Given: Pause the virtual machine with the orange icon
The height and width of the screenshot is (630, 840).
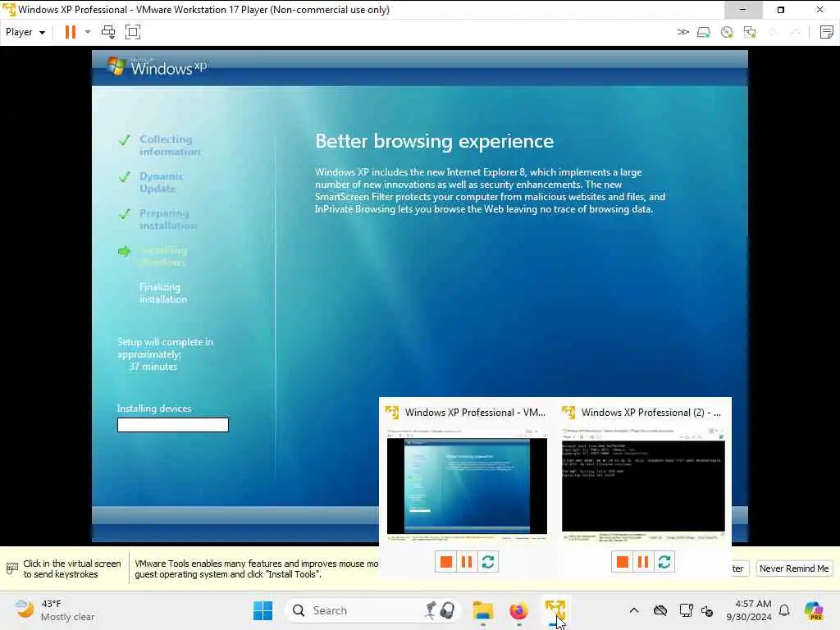Looking at the screenshot, I should pyautogui.click(x=71, y=32).
